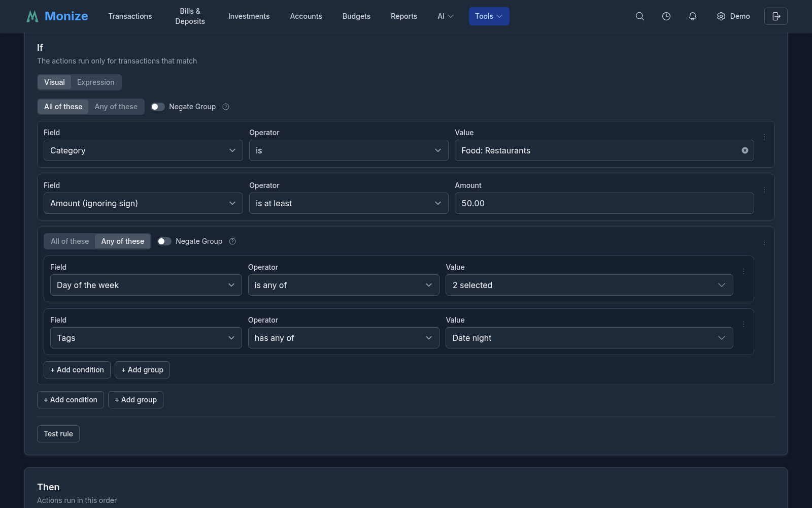Screen dimensions: 812x508
Task: Open the Amount (ignoring sign) field dropdown
Action: point(143,203)
